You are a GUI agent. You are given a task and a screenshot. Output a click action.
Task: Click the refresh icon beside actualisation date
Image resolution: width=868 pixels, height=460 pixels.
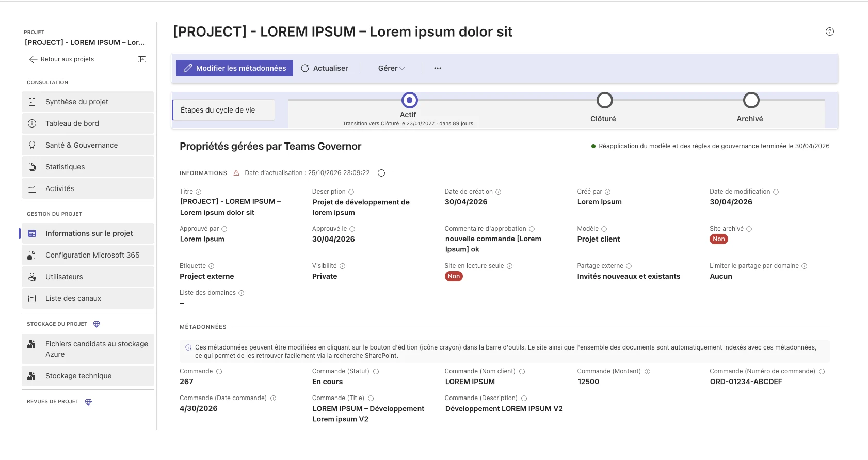381,173
